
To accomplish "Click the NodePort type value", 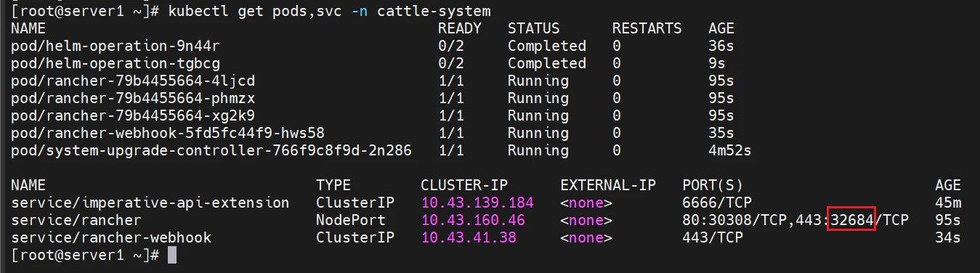I will click(x=351, y=220).
